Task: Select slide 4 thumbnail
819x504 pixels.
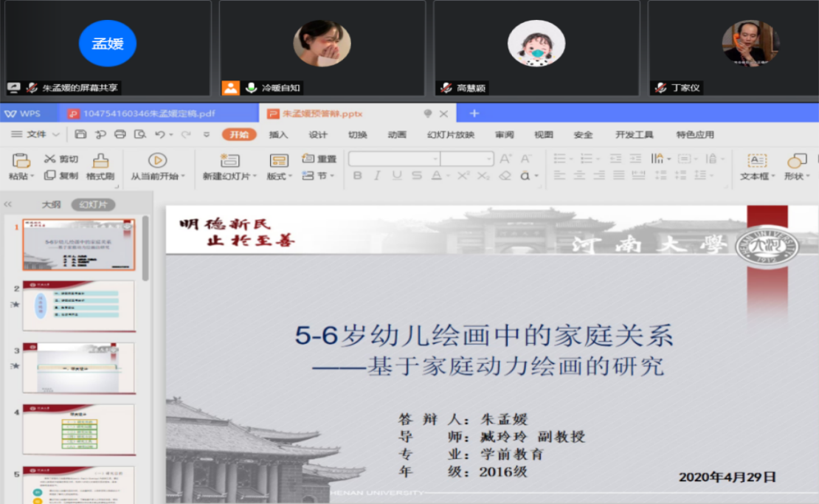Action: 78,429
